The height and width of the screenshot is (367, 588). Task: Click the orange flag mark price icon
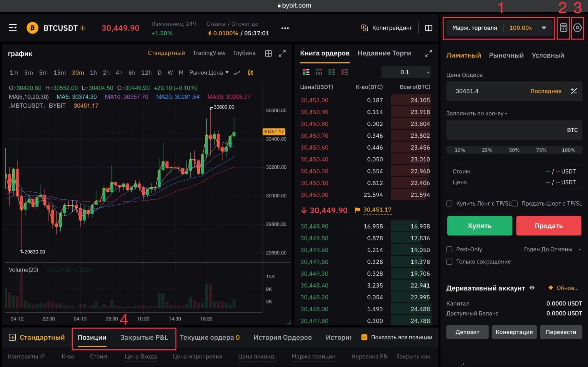(x=357, y=210)
